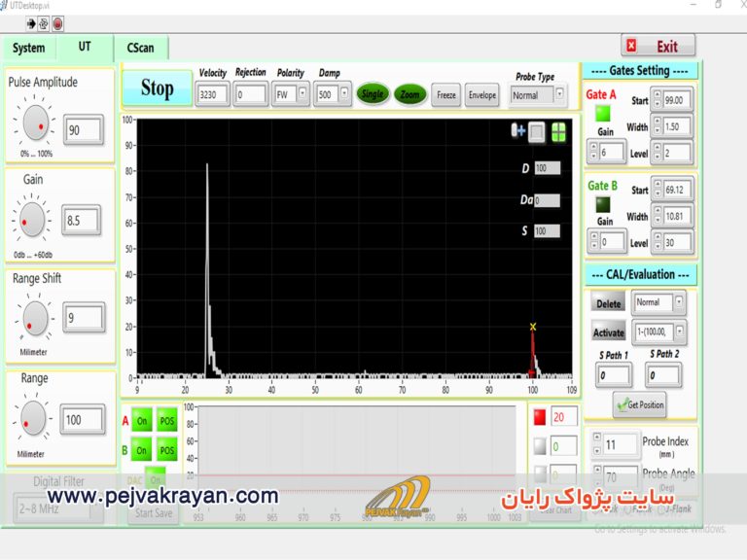Click the Get Position checkmark button
This screenshot has height=560, width=747.
(x=640, y=404)
